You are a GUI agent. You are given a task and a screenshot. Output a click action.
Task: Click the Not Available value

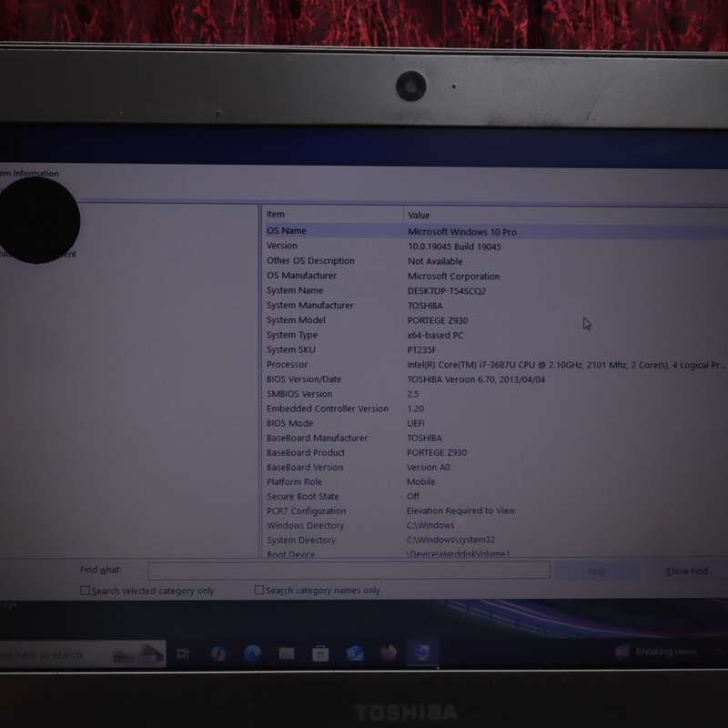tap(435, 261)
